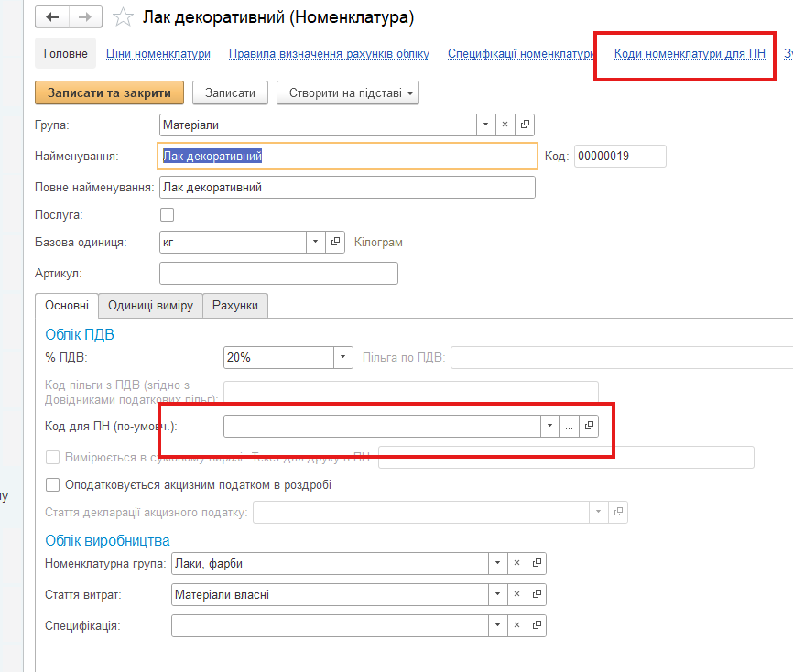Open the Ціни номенклатури link
This screenshot has width=793, height=672.
(x=158, y=54)
